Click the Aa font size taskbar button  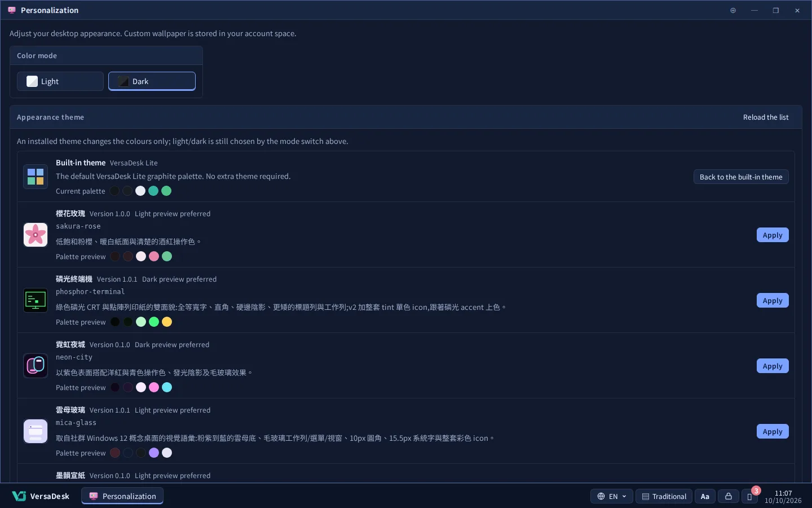(x=705, y=497)
